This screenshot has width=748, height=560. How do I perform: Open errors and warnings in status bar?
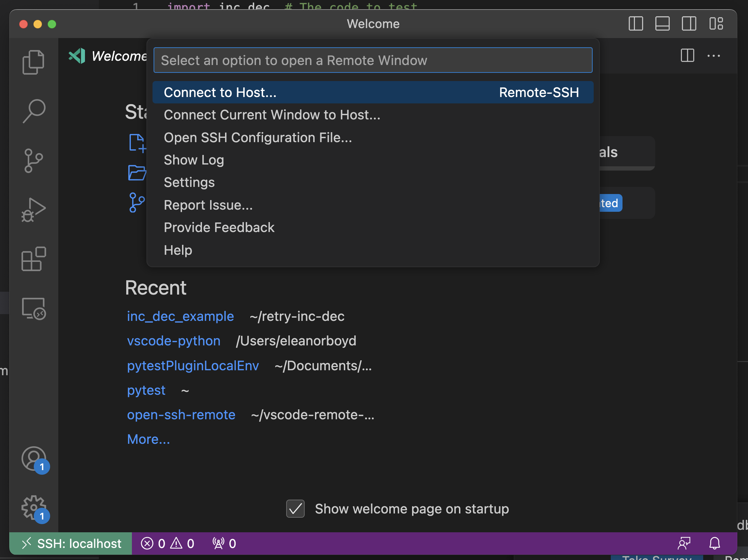point(167,543)
